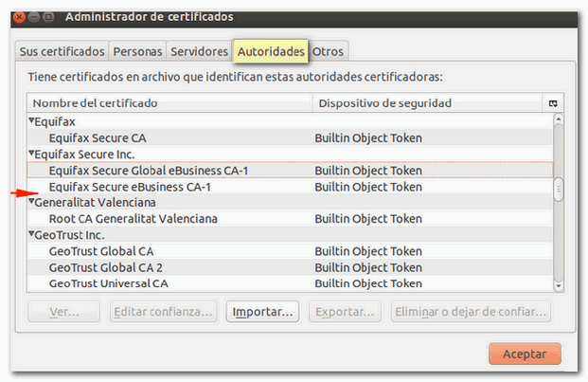The image size is (588, 382).
Task: Collapse the Generalitat Valenciana group
Action: click(x=32, y=202)
